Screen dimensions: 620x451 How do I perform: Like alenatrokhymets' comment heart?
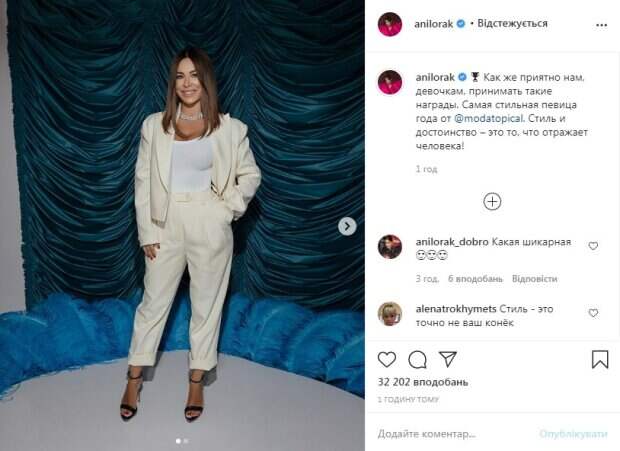(593, 313)
